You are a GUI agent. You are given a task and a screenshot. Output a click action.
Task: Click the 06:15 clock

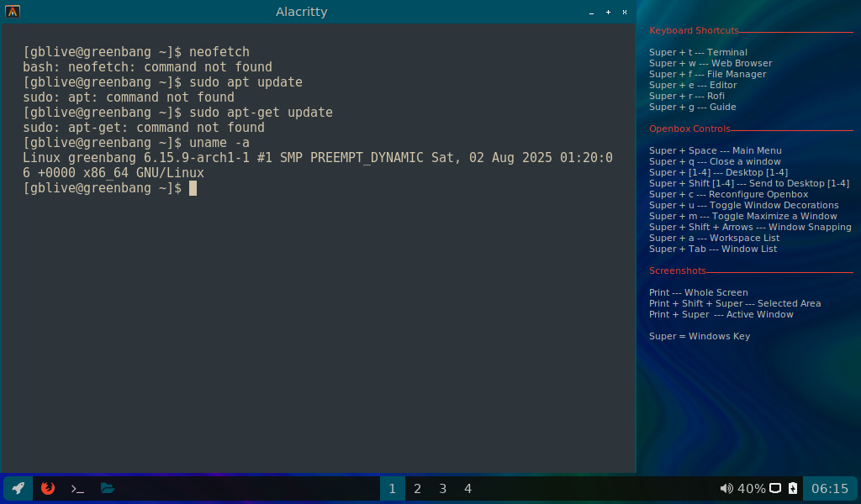[830, 489]
